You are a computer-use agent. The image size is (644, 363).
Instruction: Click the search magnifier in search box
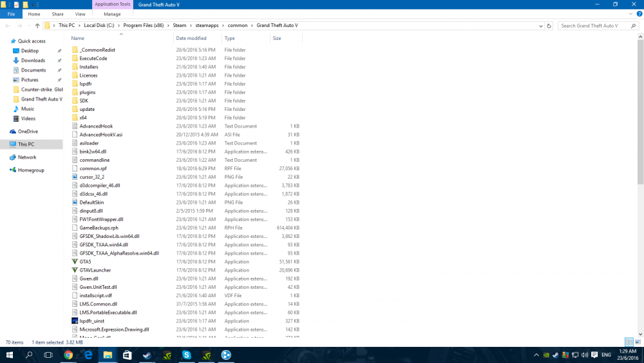[x=633, y=26]
